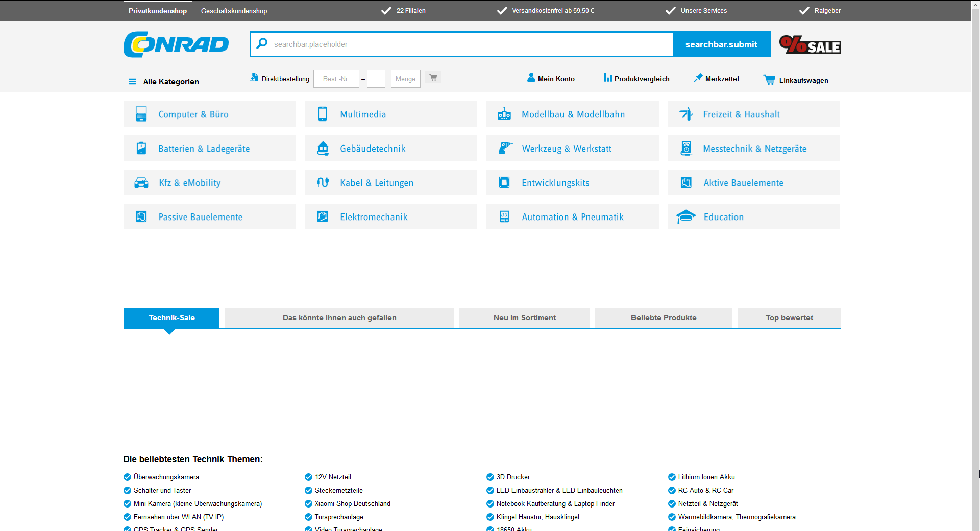Click the Multimedia phone icon
Viewport: 980px width, 531px height.
[323, 114]
